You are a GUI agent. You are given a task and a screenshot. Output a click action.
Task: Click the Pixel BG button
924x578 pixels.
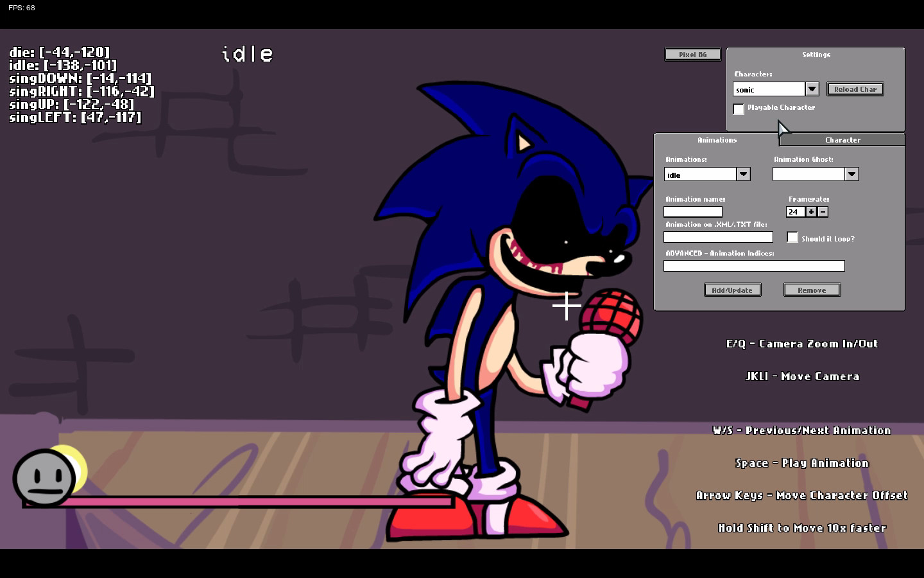tap(692, 55)
